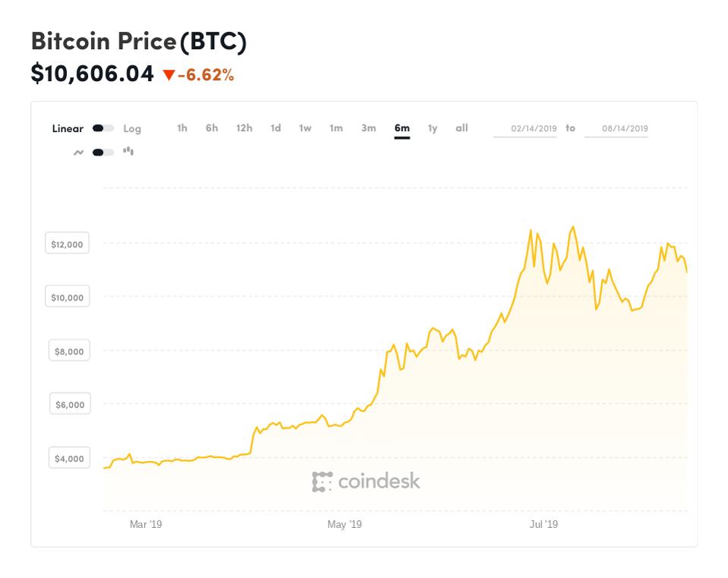Click the candlestick chart icon
728x578 pixels.
128,152
